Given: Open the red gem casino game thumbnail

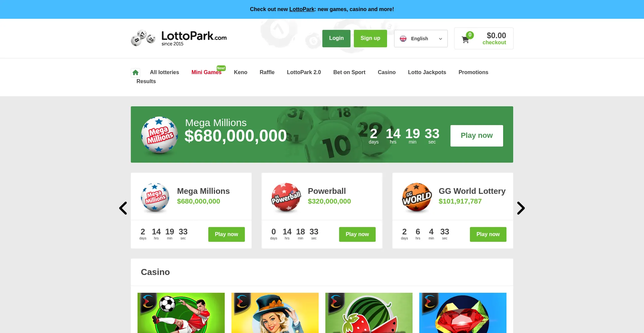Looking at the screenshot, I should click(x=463, y=313).
